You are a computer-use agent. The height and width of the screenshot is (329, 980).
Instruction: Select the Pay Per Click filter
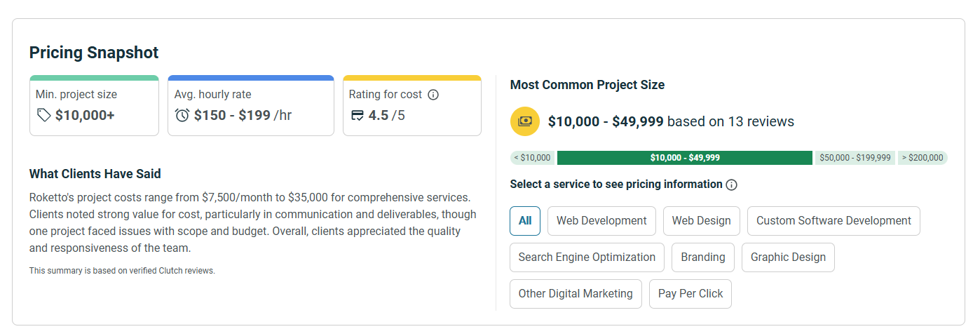click(x=690, y=293)
